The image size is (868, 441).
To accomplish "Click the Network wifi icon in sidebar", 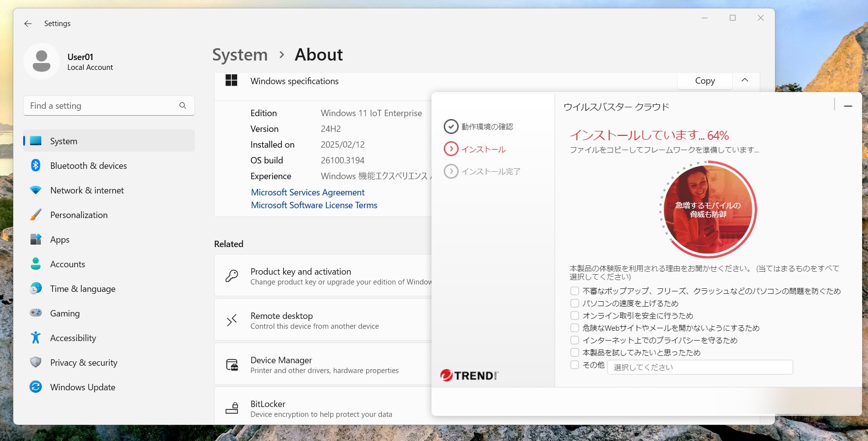I will pyautogui.click(x=36, y=190).
